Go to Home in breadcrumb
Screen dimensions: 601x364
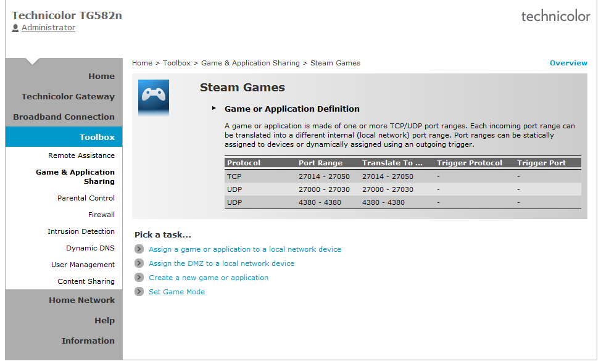(142, 63)
